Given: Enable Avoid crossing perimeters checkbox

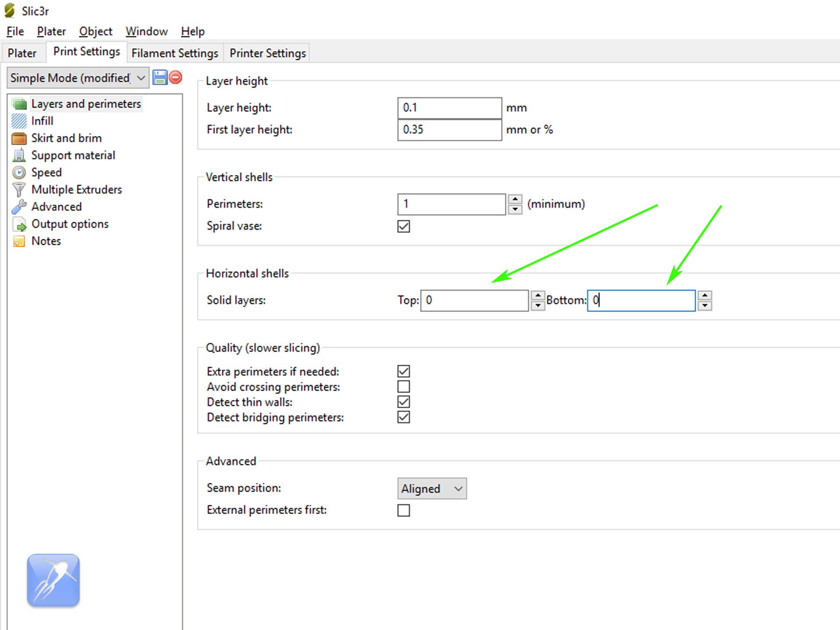Looking at the screenshot, I should pos(403,387).
